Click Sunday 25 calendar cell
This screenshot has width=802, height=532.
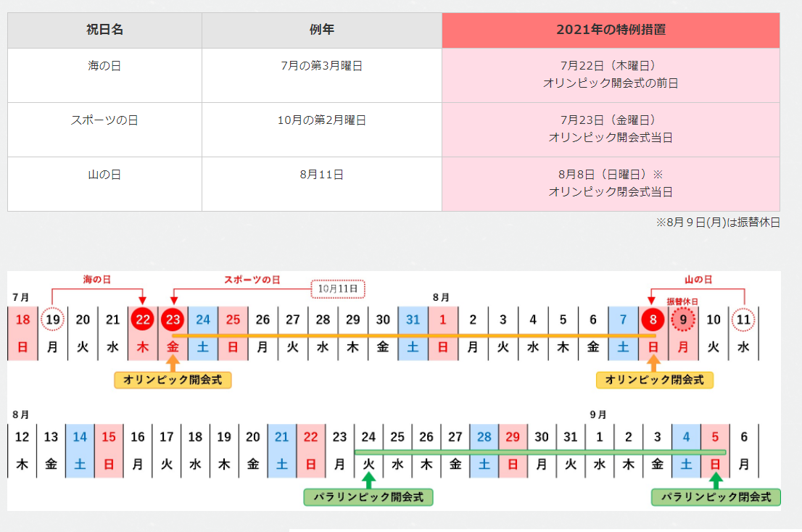[x=233, y=333]
